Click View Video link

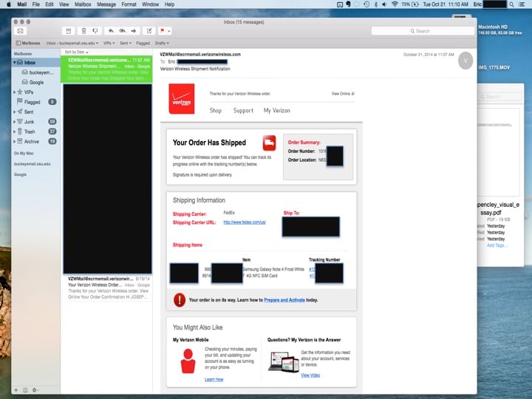tap(310, 375)
